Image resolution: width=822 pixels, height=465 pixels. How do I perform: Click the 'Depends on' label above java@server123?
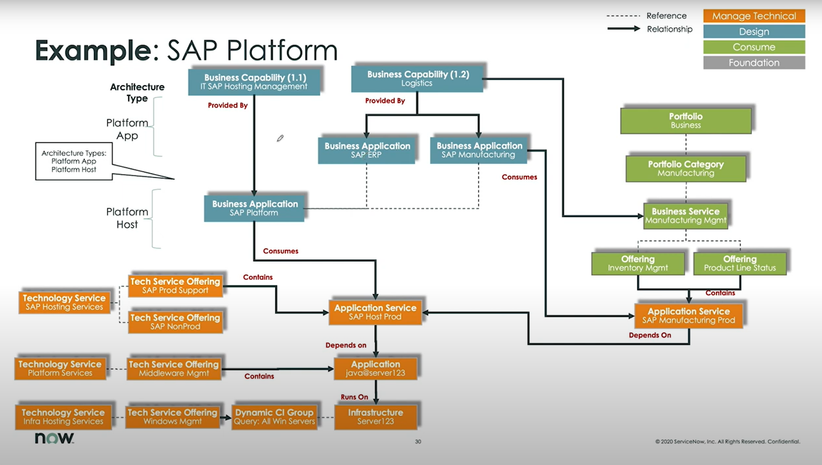[x=346, y=345]
